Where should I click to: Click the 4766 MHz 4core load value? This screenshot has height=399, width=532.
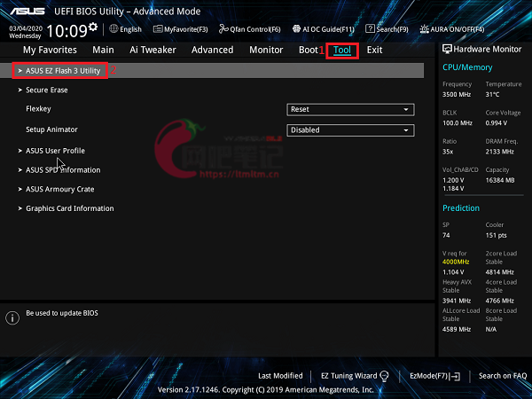(x=499, y=301)
